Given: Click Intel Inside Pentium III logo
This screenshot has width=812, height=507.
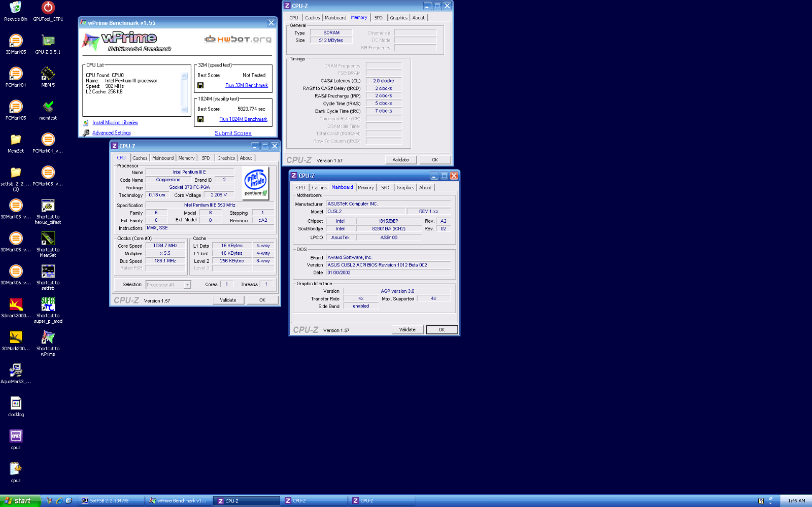Looking at the screenshot, I should click(x=256, y=183).
